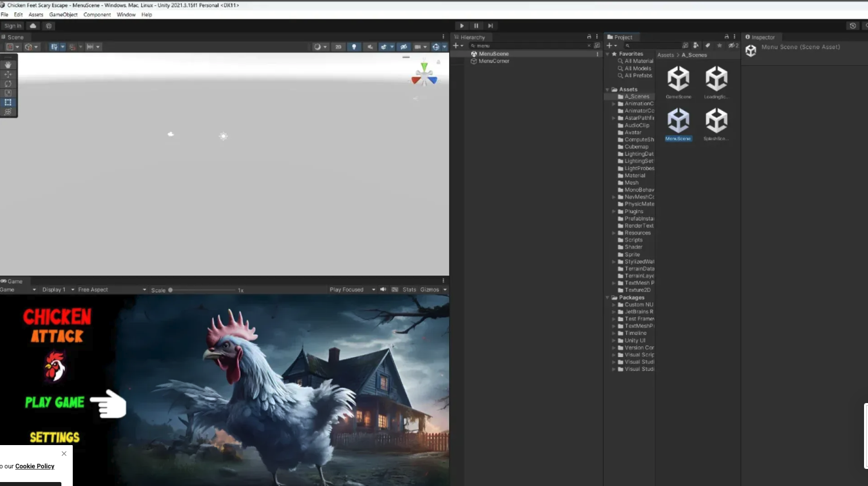Toggle 2D mode in Scene view
Viewport: 868px width, 486px height.
[338, 47]
